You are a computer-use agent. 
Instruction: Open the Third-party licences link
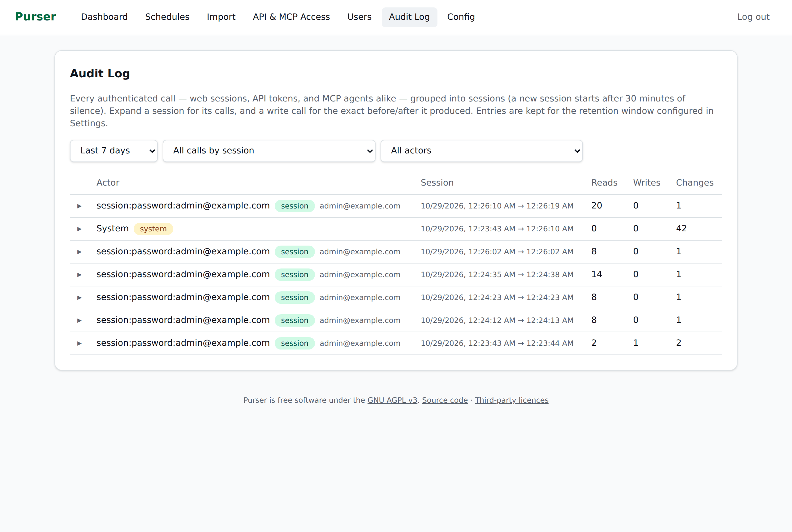tap(511, 400)
